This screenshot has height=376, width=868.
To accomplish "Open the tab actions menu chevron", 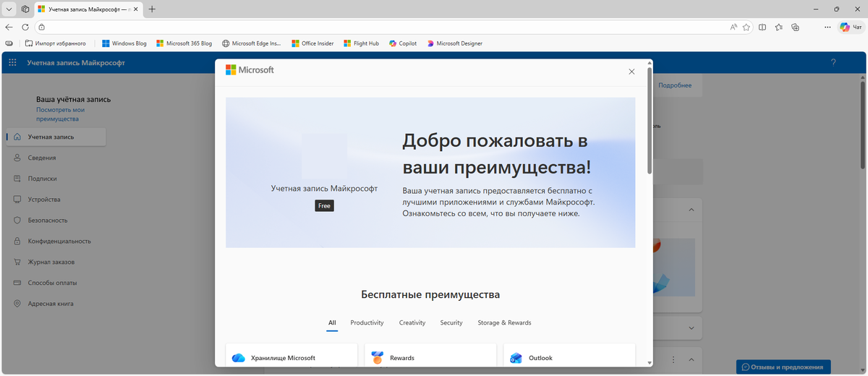I will pos(9,9).
